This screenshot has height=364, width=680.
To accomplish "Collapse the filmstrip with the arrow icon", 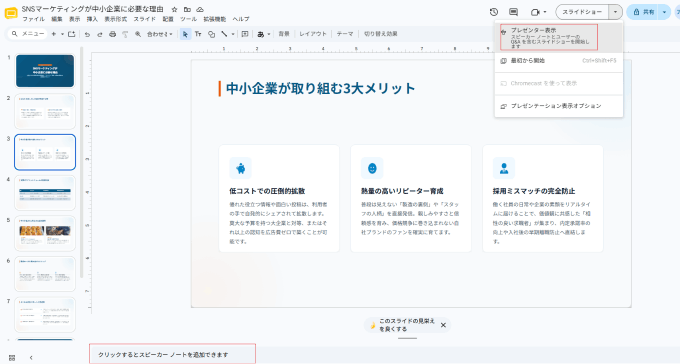I will point(31,357).
